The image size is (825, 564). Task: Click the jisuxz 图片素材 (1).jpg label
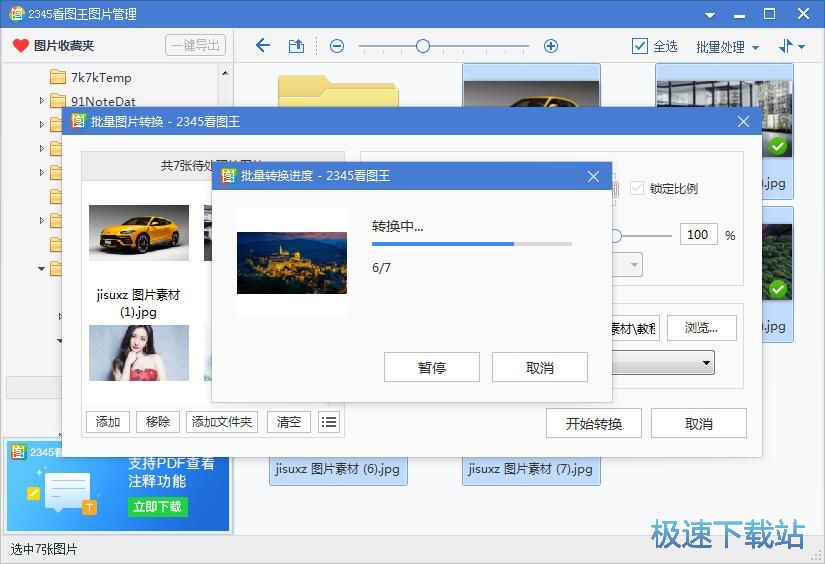click(138, 303)
